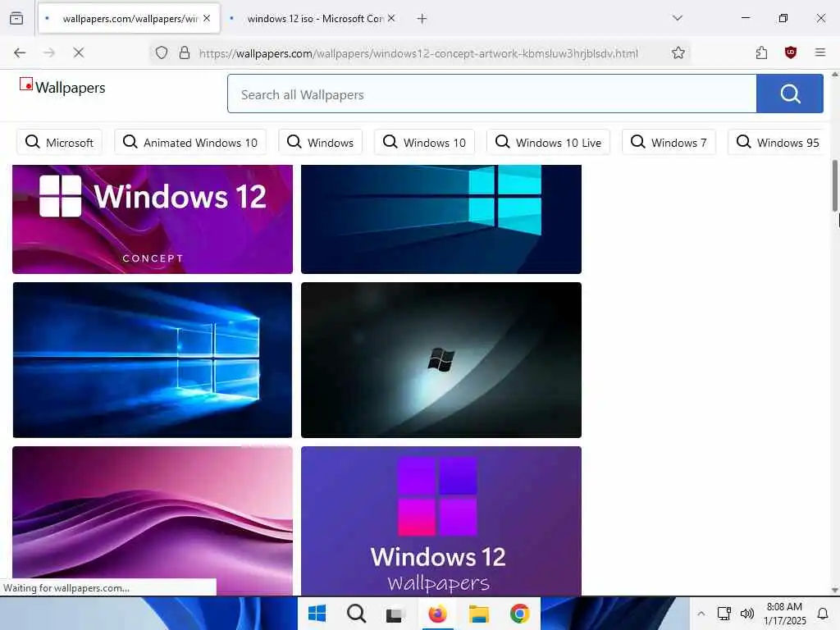This screenshot has height=630, width=840.
Task: Open Firefox application hamburger menu
Action: [x=819, y=52]
